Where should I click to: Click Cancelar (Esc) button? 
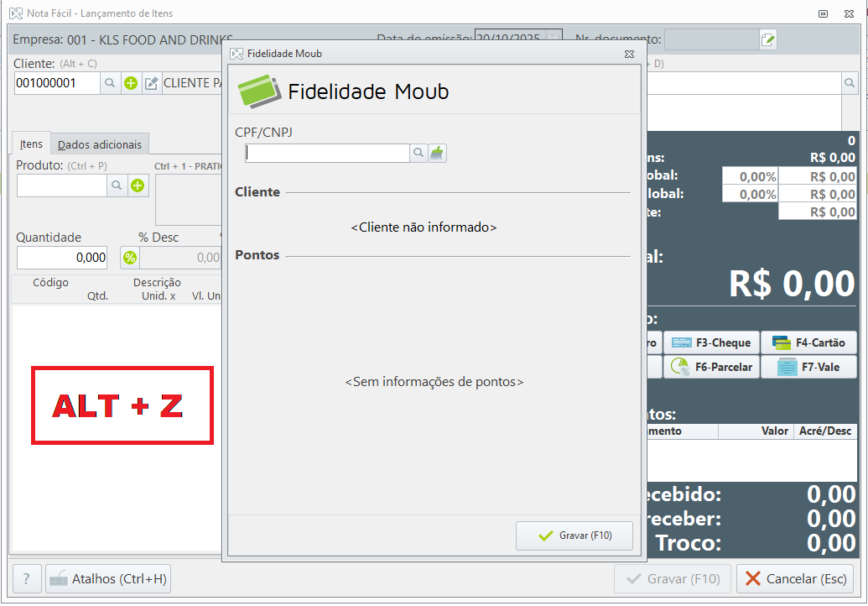pos(795,579)
